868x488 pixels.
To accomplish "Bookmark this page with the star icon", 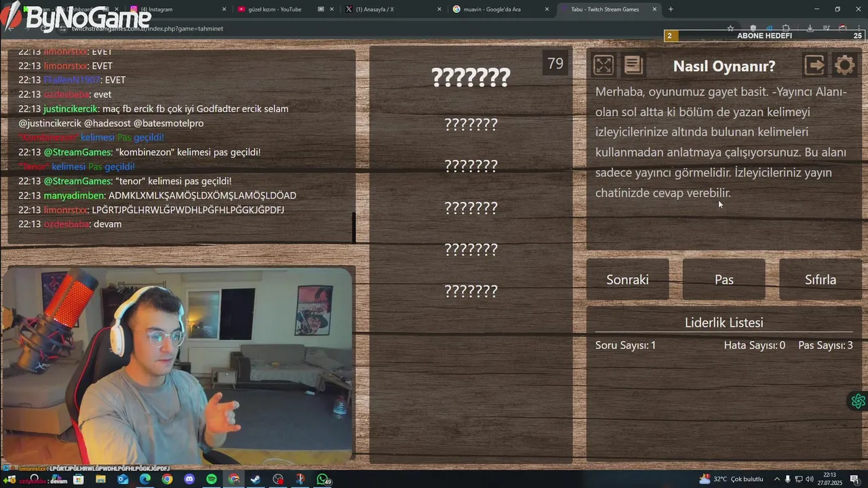I will pyautogui.click(x=730, y=28).
